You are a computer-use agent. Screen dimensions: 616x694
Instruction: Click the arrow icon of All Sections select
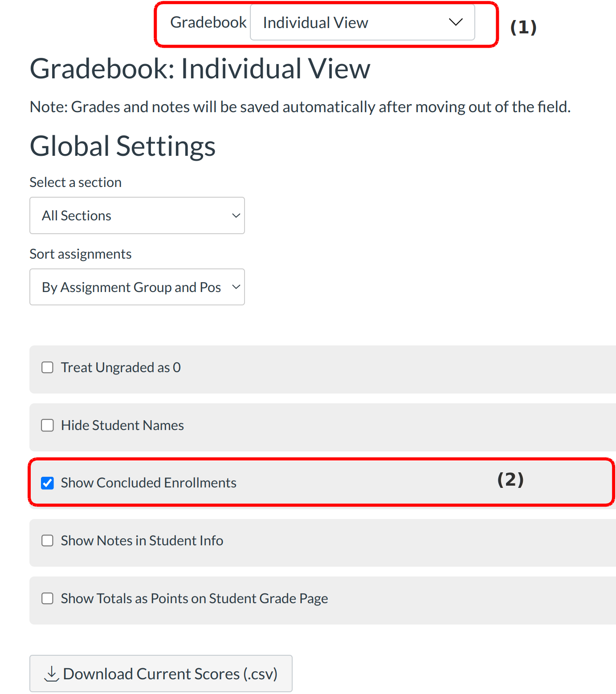[236, 215]
